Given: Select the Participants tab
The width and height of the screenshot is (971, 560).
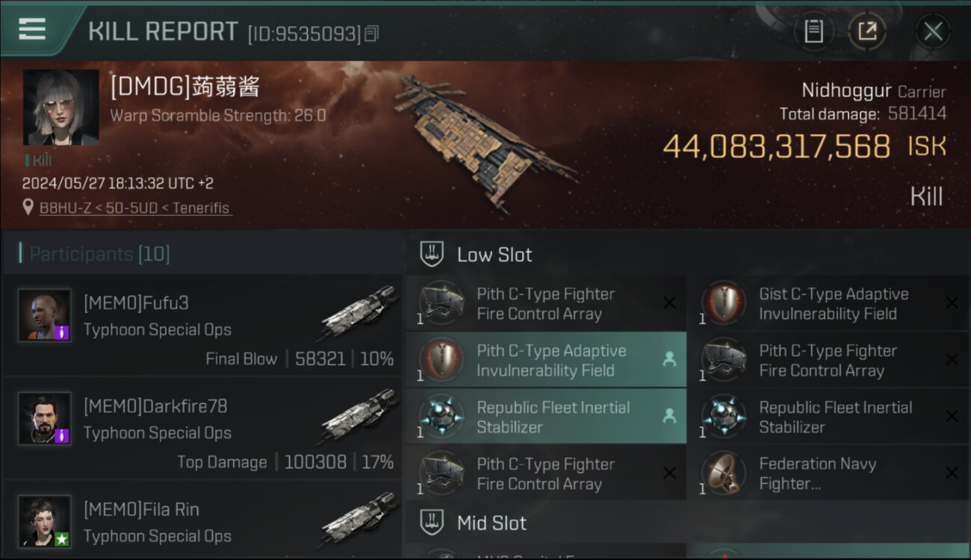Looking at the screenshot, I should 99,254.
